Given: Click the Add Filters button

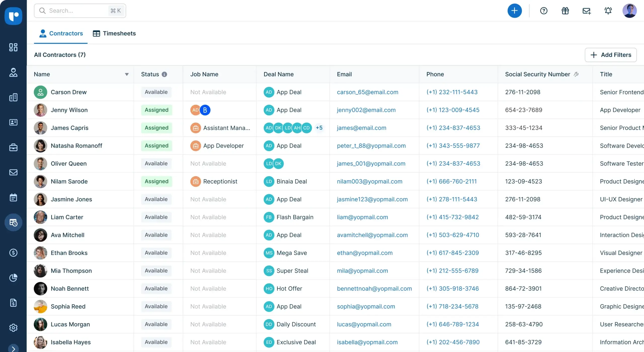Looking at the screenshot, I should [611, 55].
